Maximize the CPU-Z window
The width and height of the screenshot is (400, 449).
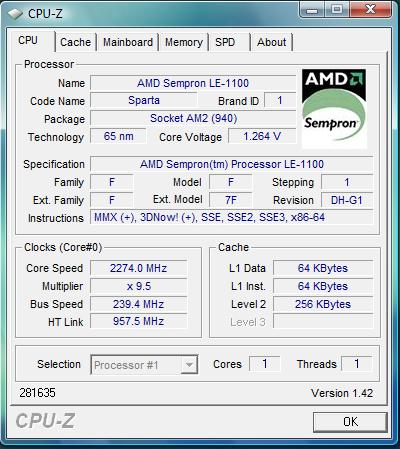point(337,9)
